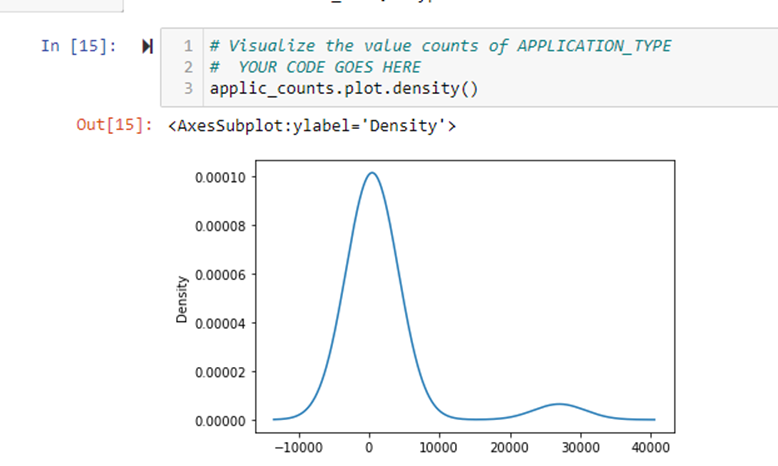Screen dimensions: 778x466
Task: Click the 10000 x-axis tick label
Action: click(x=439, y=448)
